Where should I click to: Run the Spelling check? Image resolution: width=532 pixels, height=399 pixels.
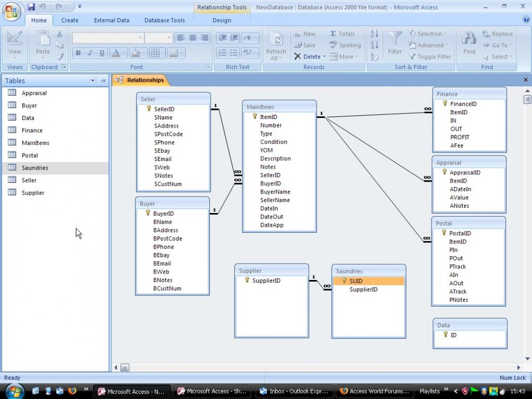345,45
